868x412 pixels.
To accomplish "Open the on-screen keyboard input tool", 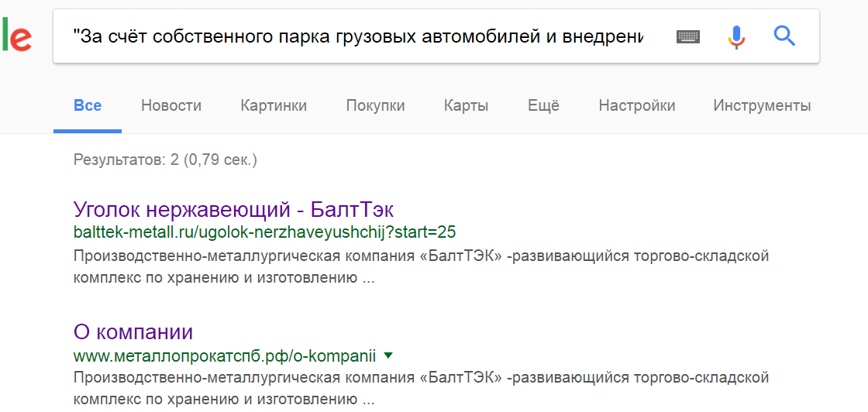I will tap(687, 36).
